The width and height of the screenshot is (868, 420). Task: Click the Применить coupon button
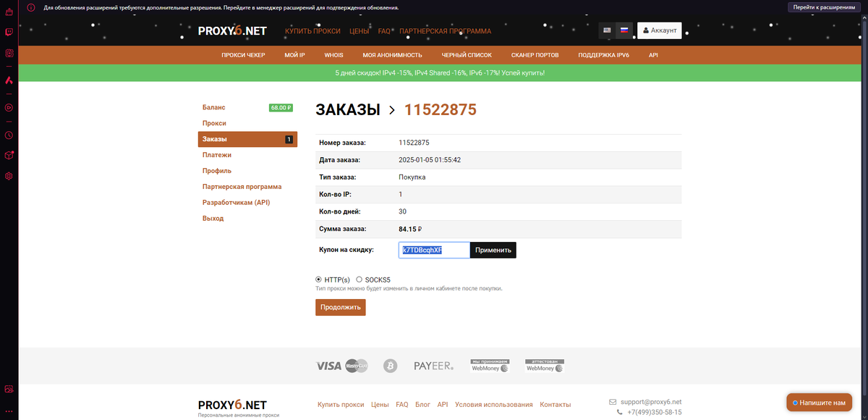point(493,250)
